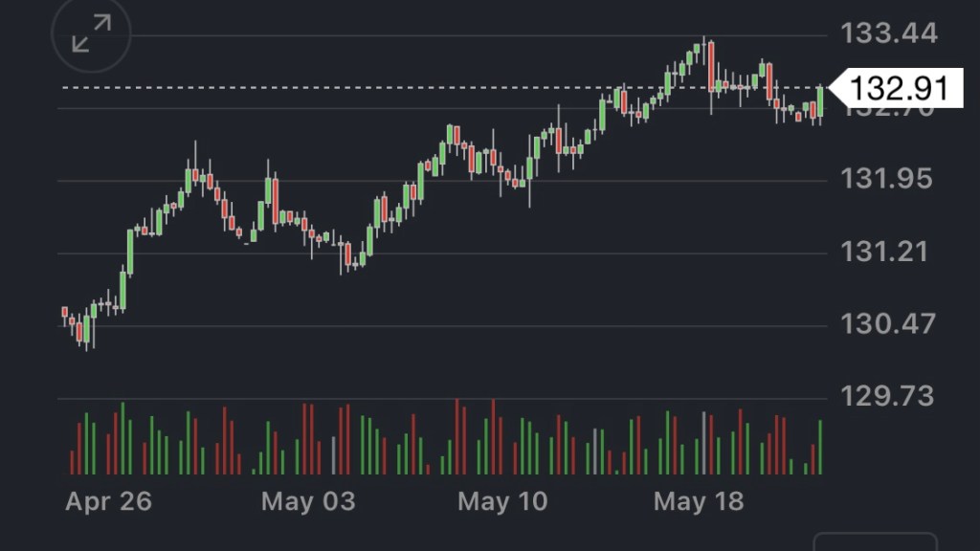
Task: Select the 133.44 price axis label
Action: [888, 34]
